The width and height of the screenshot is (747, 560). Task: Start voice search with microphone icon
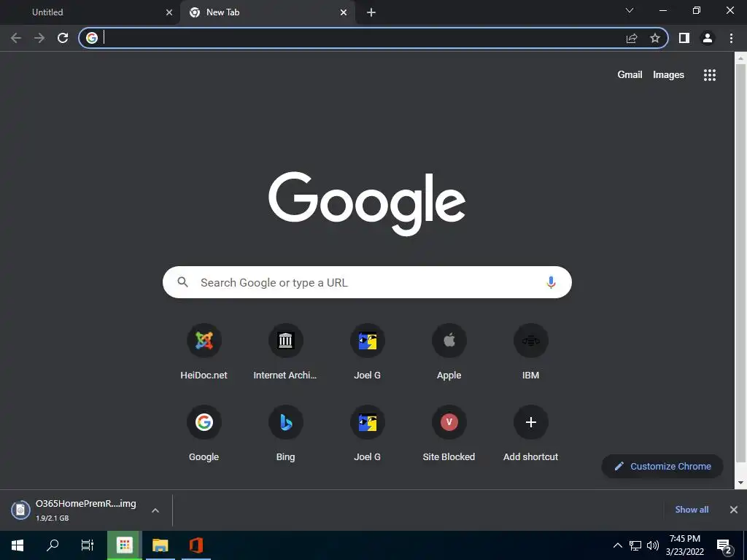click(551, 282)
